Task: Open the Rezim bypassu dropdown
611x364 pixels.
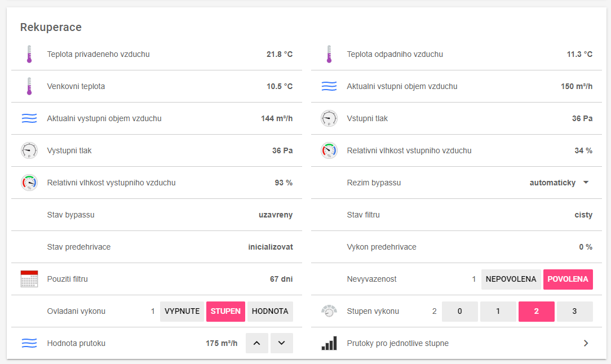Action: point(586,183)
